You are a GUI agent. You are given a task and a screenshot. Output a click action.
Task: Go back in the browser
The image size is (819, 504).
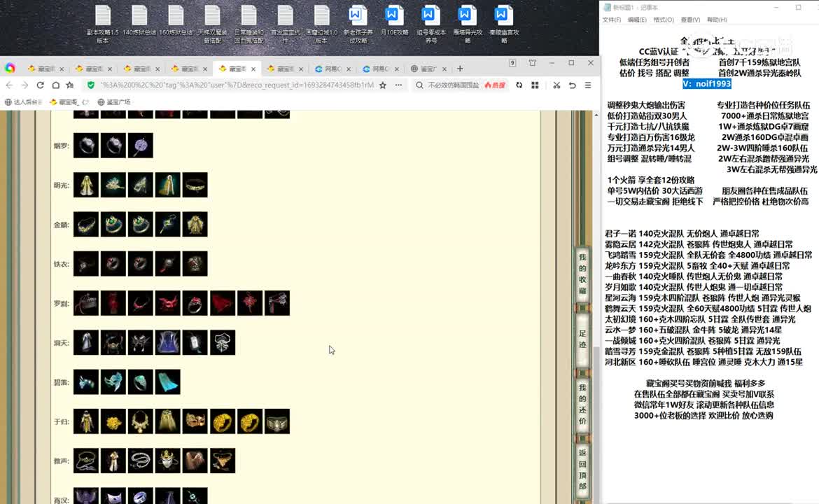tap(9, 85)
